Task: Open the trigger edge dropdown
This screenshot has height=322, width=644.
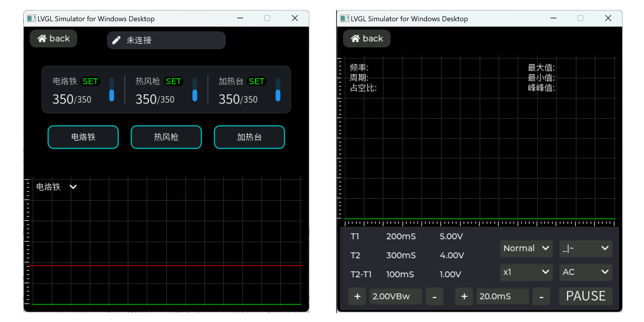Action: pos(586,248)
